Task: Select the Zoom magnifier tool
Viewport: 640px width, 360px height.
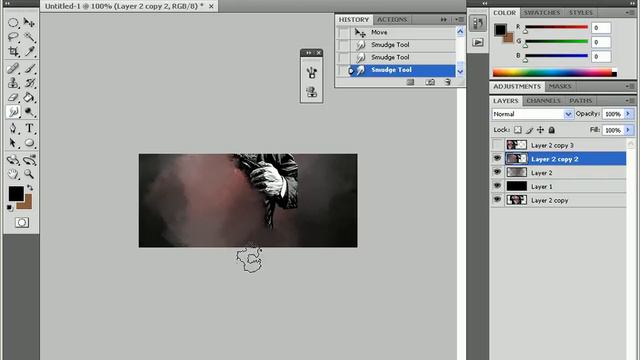Action: click(29, 174)
